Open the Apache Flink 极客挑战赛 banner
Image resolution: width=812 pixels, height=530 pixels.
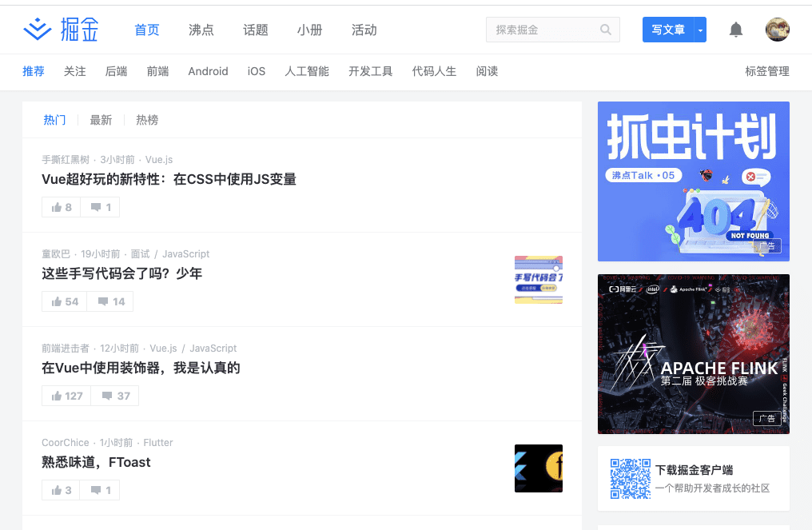pos(694,354)
